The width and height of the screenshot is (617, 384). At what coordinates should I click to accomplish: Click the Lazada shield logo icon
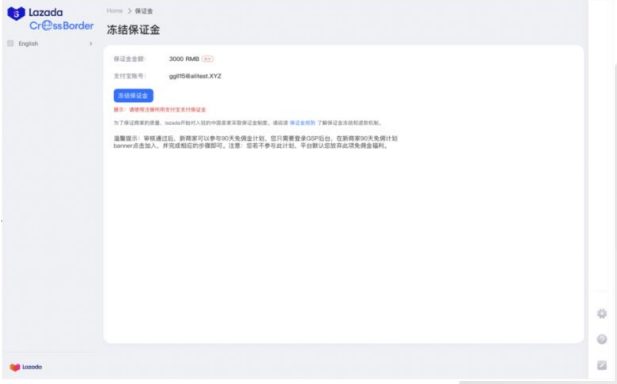coord(16,13)
